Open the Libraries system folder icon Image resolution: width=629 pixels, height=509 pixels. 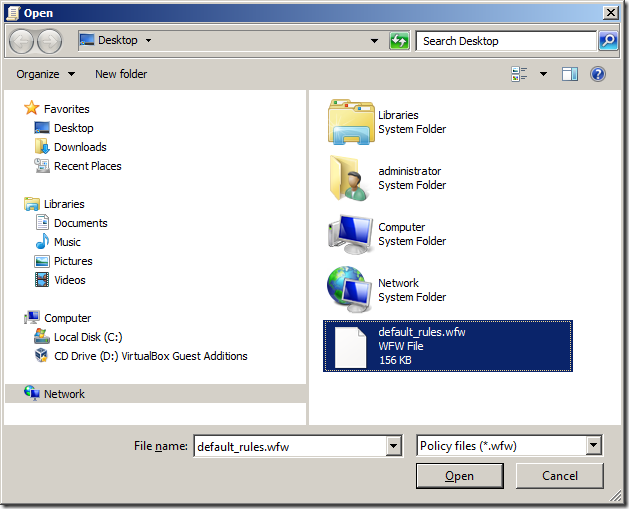tap(350, 122)
